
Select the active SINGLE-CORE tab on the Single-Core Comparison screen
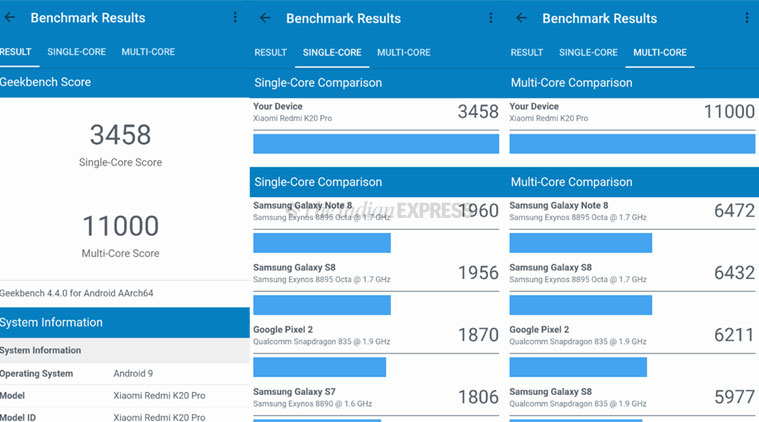coord(332,52)
